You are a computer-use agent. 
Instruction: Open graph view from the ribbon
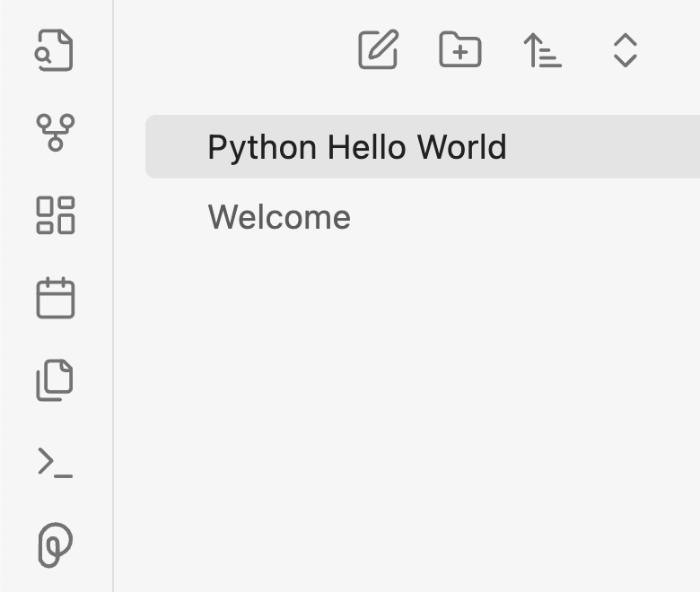(x=55, y=132)
